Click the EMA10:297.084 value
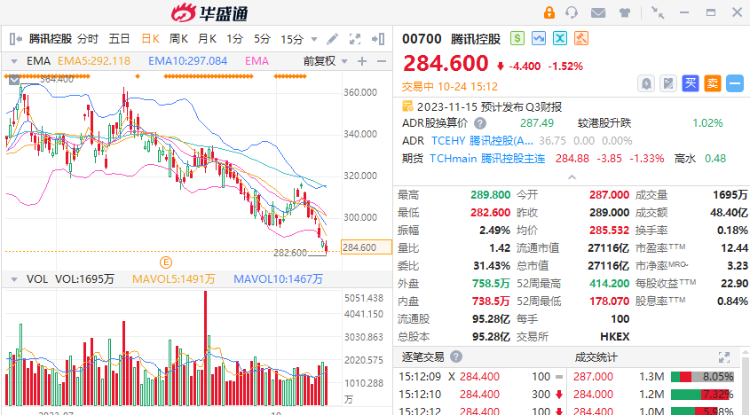The image size is (750, 415). (x=188, y=61)
